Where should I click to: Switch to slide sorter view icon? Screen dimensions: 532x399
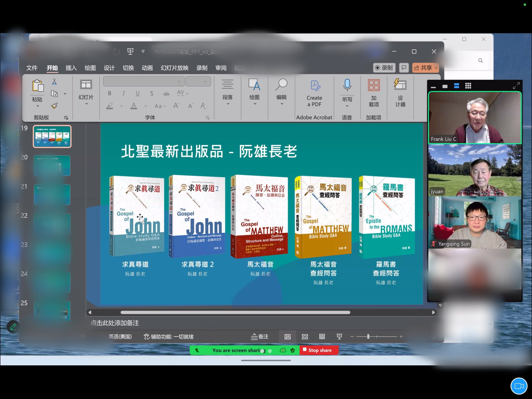[x=305, y=336]
